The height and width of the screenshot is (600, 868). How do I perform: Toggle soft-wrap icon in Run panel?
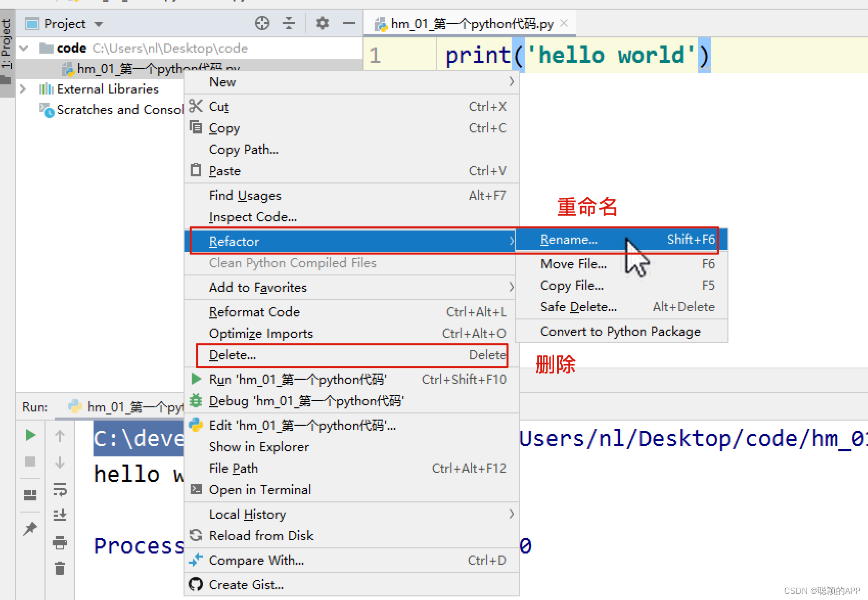[x=60, y=489]
